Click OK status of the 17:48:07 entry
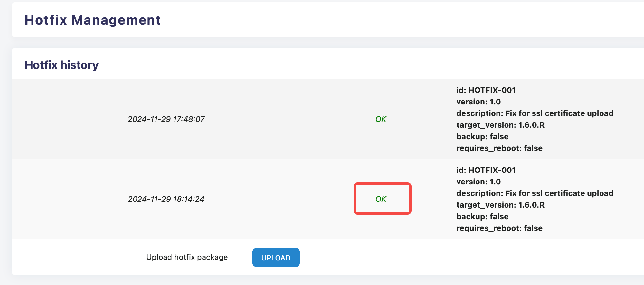 [381, 119]
